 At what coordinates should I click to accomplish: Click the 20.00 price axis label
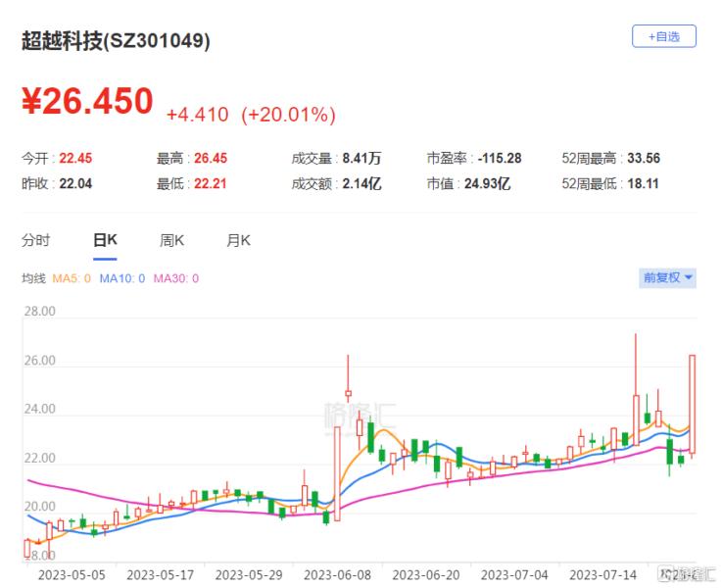tap(39, 507)
